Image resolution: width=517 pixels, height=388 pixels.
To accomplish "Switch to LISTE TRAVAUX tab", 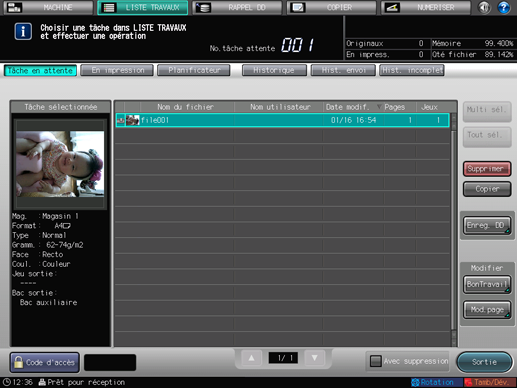I will (x=143, y=7).
